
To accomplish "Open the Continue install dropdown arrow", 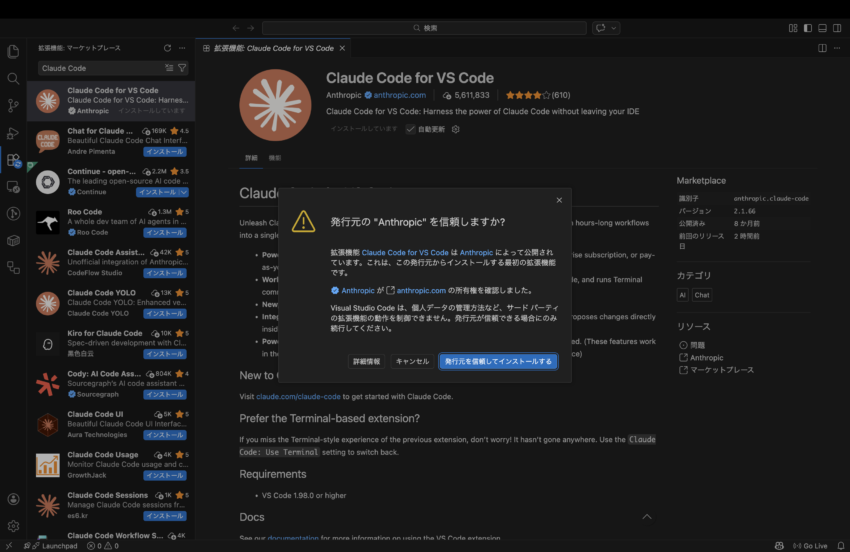I will coord(183,192).
